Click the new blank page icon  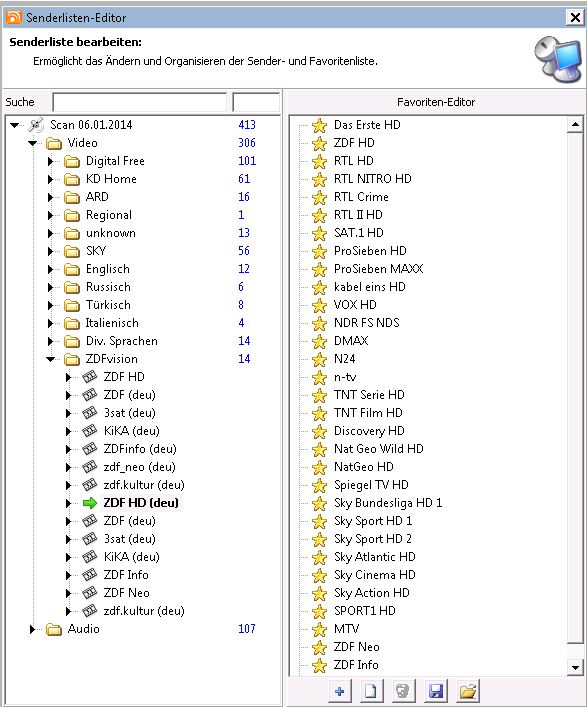(x=370, y=690)
